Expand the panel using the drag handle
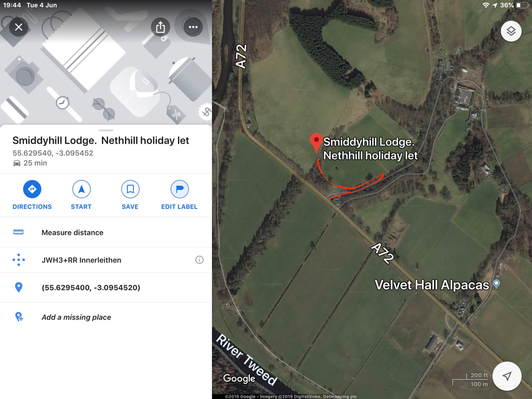Image resolution: width=532 pixels, height=399 pixels. tap(106, 130)
